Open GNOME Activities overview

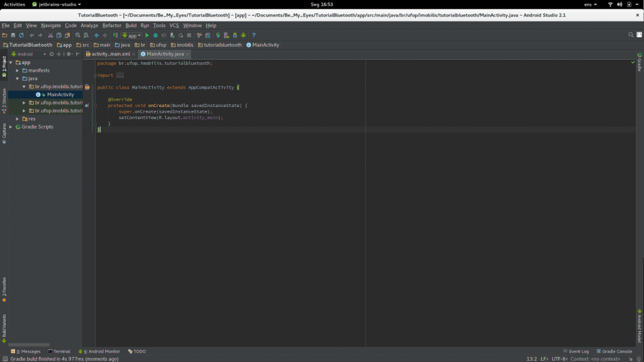[x=14, y=4]
